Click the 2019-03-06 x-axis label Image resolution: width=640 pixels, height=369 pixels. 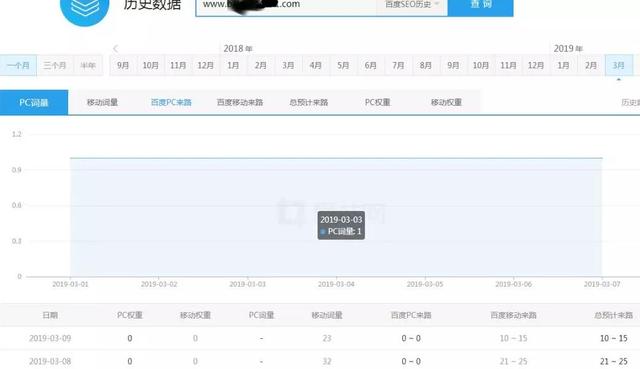[513, 284]
